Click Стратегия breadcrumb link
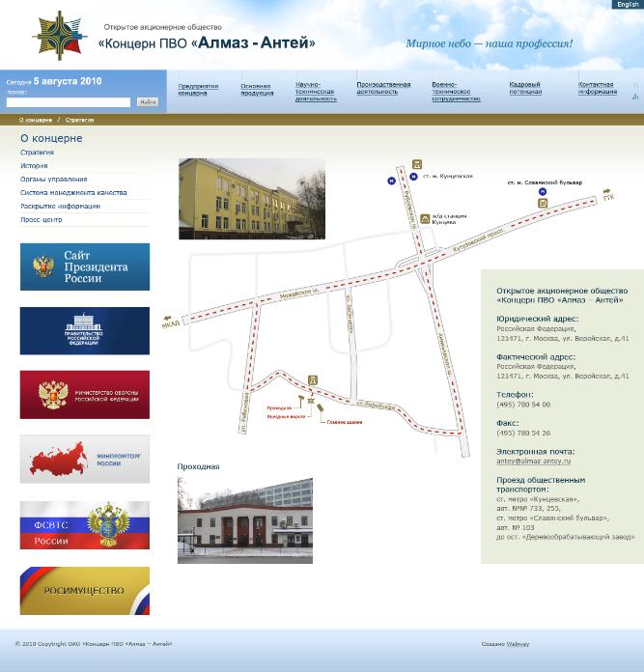The width and height of the screenshot is (644, 672). click(80, 120)
